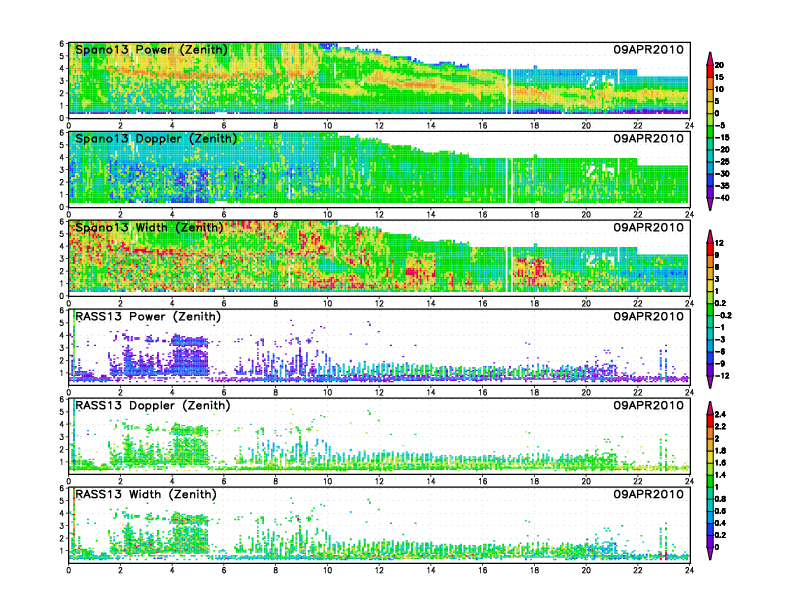Viewport: 792px width, 612px height.
Task: Pick the red segment of the top colorbar
Action: click(x=710, y=71)
